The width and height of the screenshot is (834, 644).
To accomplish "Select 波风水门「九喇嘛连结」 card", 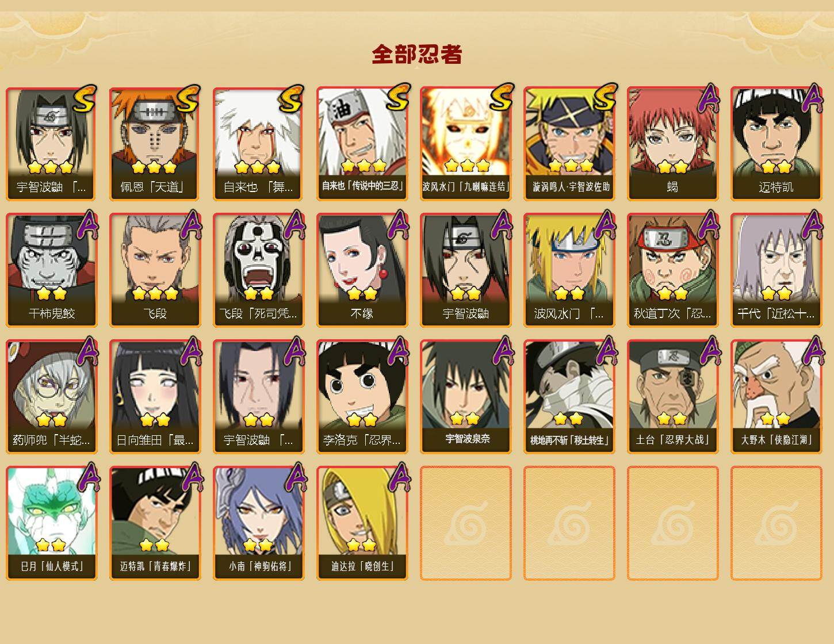I will pos(466,144).
